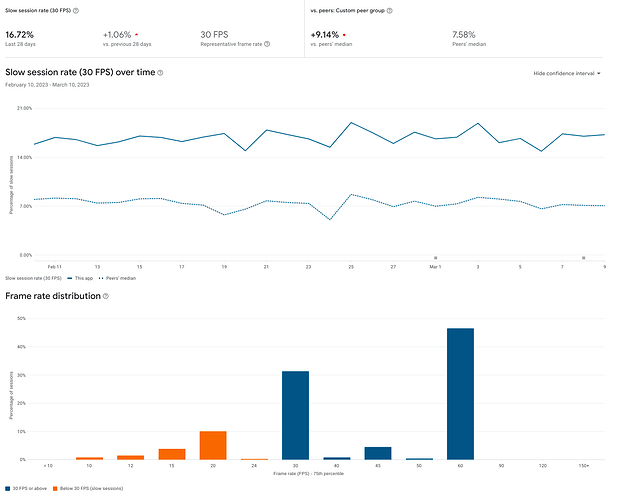Click red indicator next to +9.14% vs peers

click(344, 33)
